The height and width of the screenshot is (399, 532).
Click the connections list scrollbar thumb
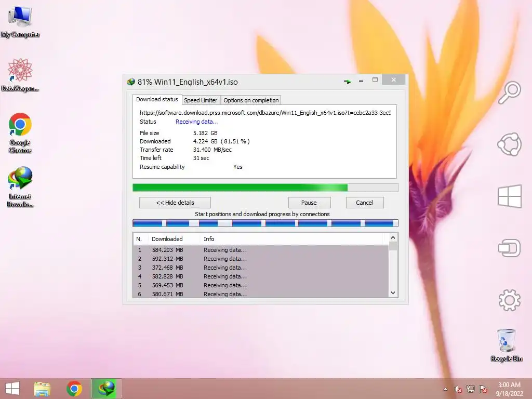(393, 246)
